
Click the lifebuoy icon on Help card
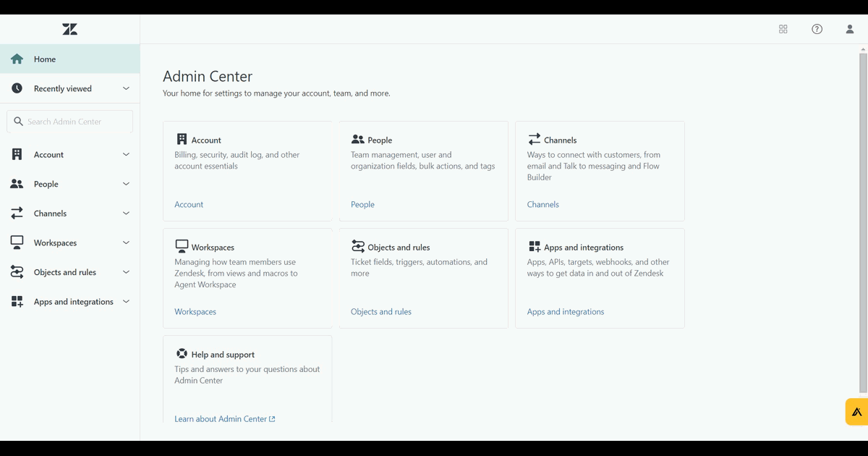click(x=182, y=353)
